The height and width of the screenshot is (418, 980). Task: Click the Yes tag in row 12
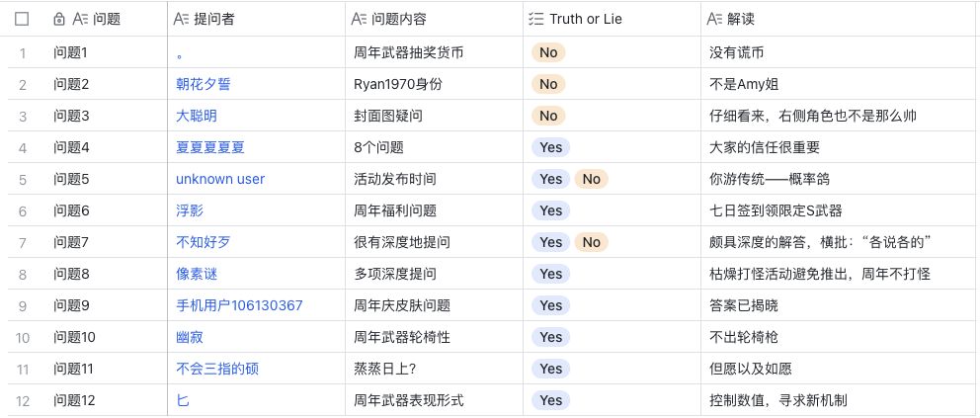coord(551,400)
